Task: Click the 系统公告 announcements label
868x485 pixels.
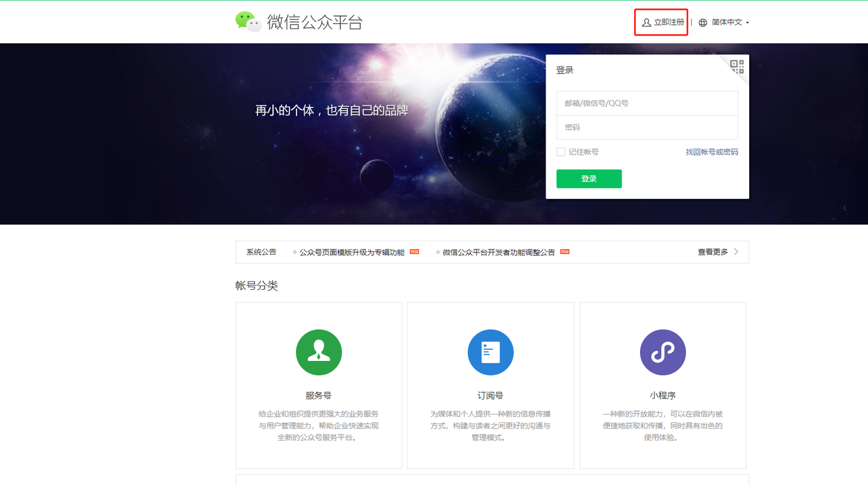Action: click(261, 252)
